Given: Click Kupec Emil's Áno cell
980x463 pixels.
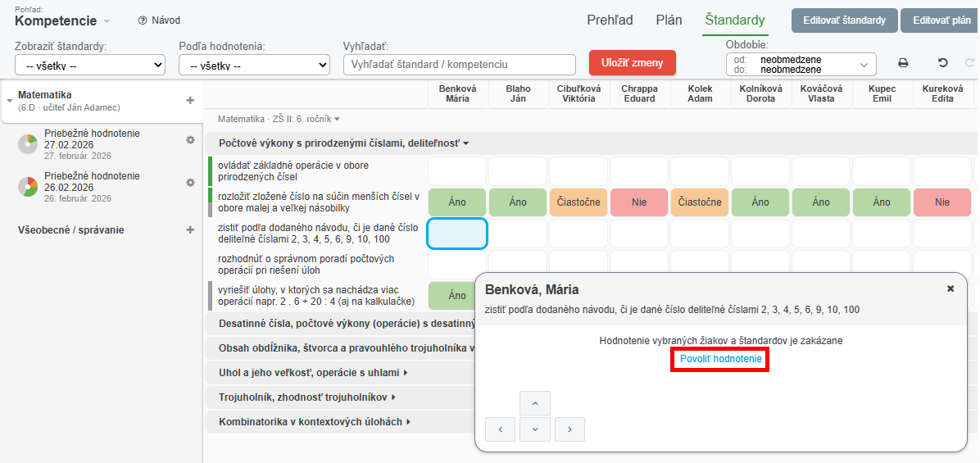Looking at the screenshot, I should (882, 202).
